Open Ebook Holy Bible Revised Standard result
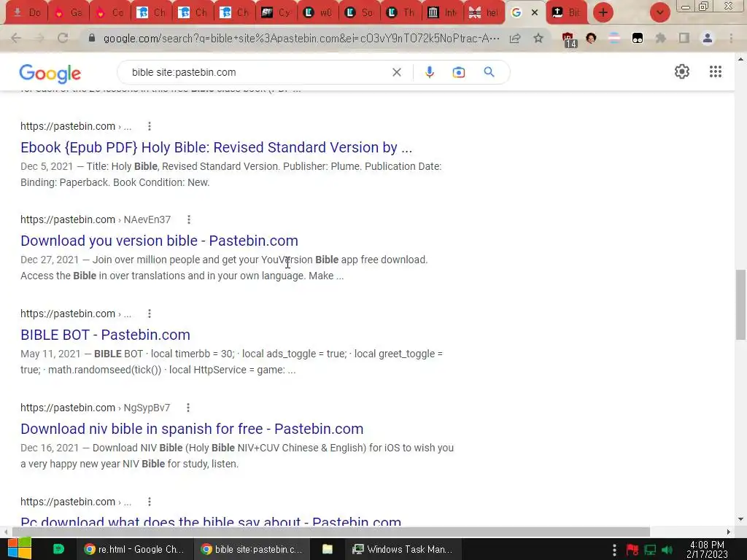The height and width of the screenshot is (560, 747). click(x=216, y=147)
